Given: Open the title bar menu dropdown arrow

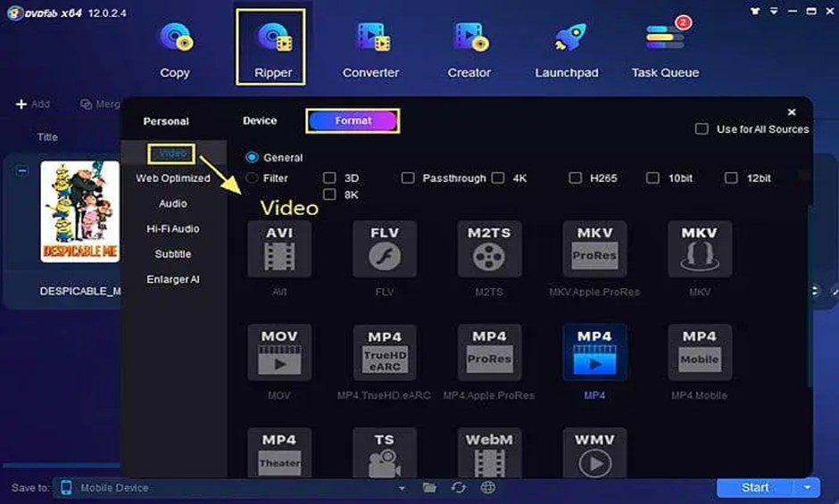Looking at the screenshot, I should coord(774,11).
